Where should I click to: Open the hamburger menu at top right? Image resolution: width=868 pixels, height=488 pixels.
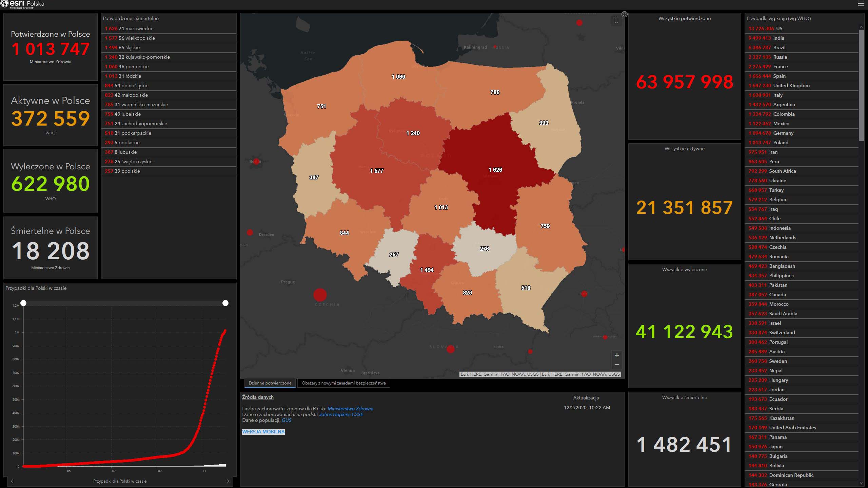click(x=861, y=4)
